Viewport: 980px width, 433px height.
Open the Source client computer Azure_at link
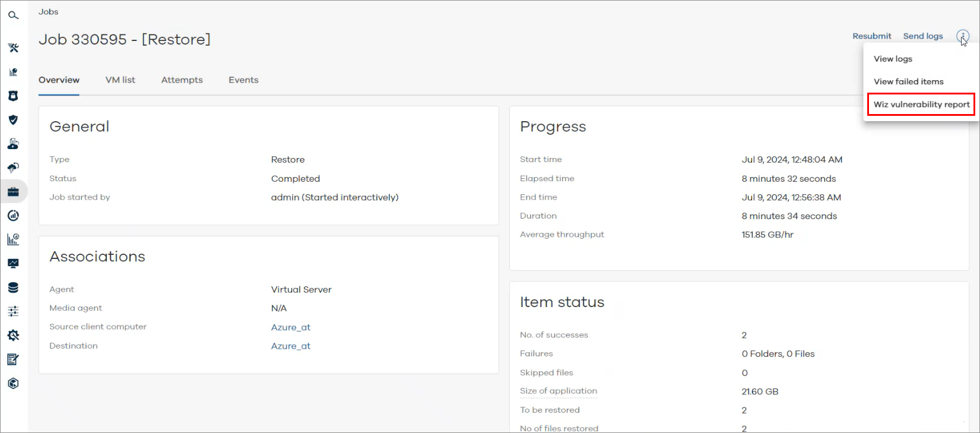coord(290,327)
